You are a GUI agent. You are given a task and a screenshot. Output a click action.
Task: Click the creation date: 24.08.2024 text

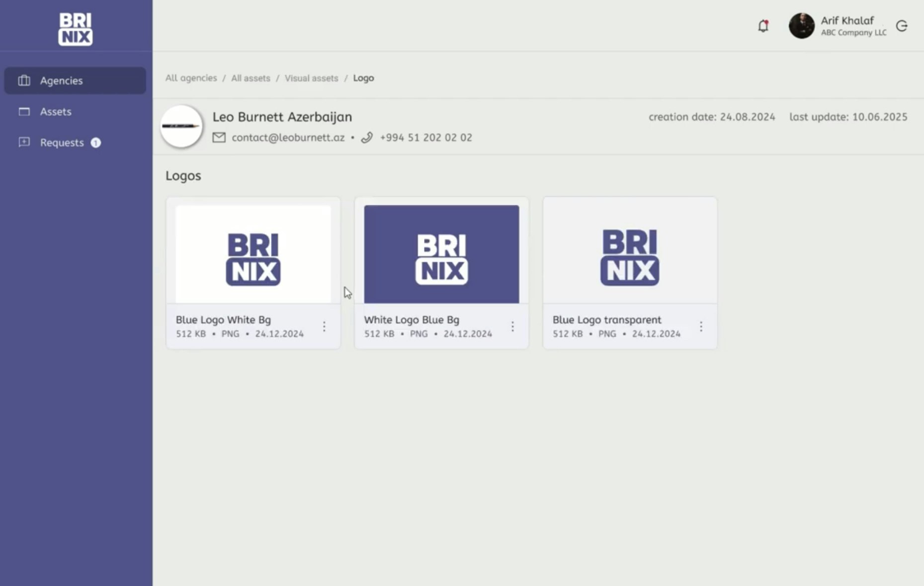click(x=712, y=117)
